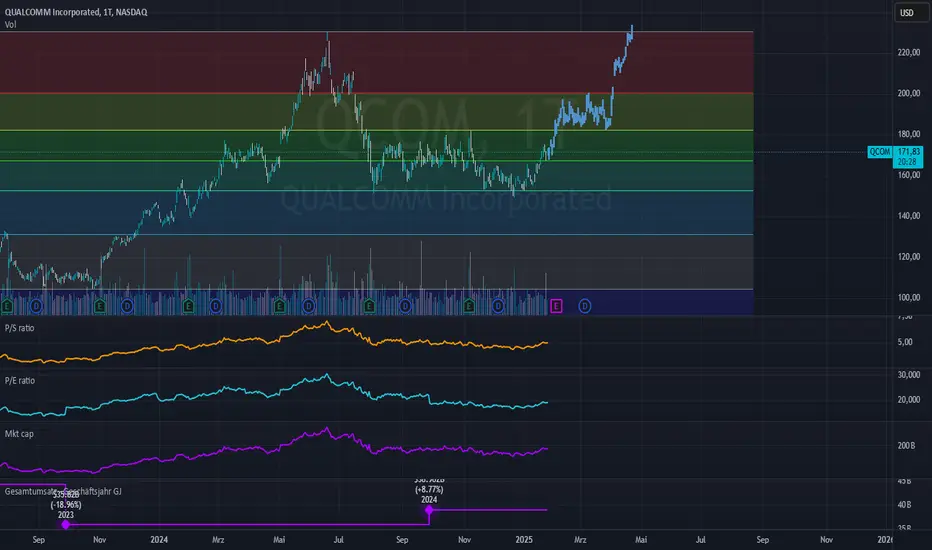Image resolution: width=932 pixels, height=550 pixels.
Task: Select the Mkt cap indicator label
Action: [x=19, y=434]
